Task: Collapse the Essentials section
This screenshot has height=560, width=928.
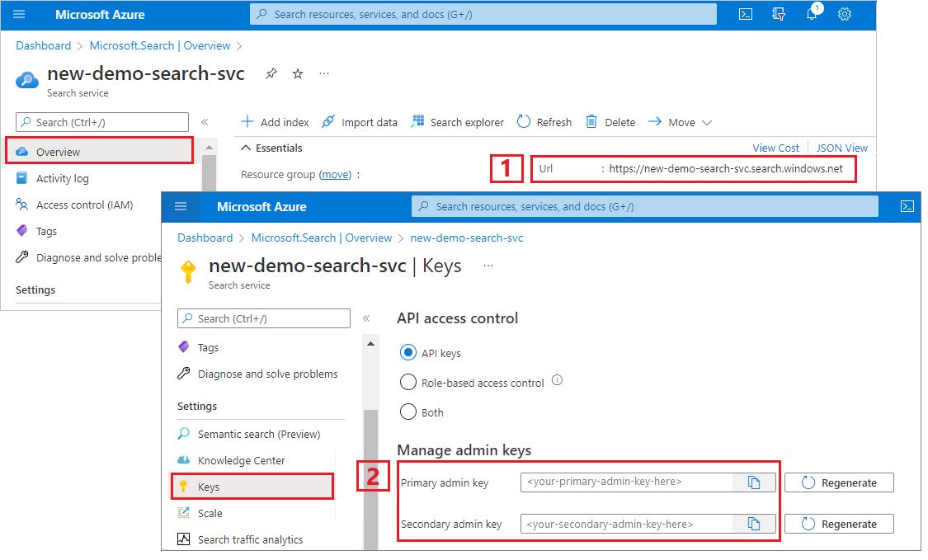Action: (x=245, y=147)
